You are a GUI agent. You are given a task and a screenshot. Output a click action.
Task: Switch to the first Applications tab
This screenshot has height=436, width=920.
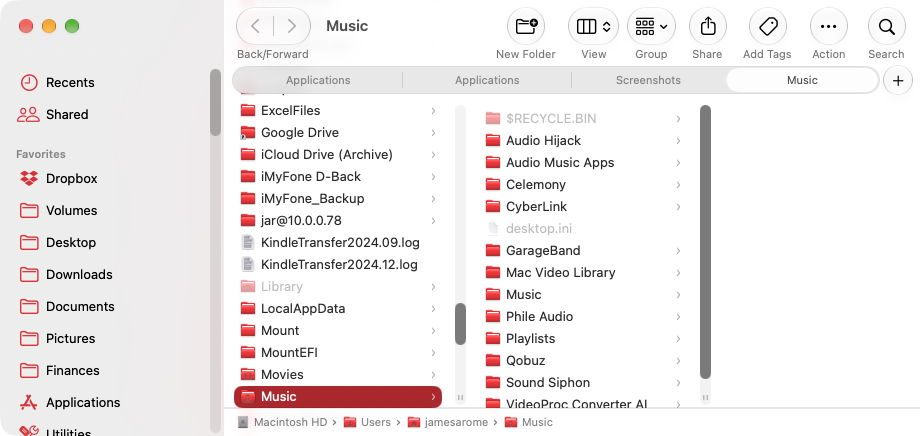click(318, 80)
